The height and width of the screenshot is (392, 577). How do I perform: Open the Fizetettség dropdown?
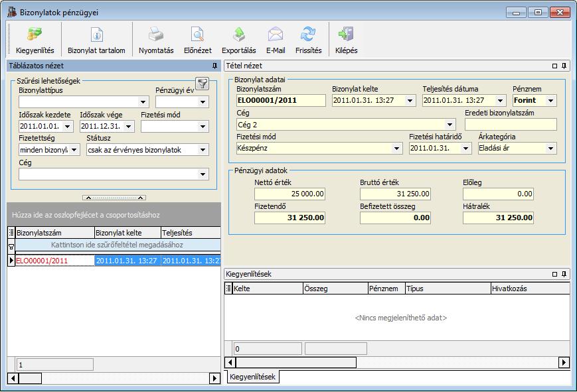pyautogui.click(x=74, y=150)
